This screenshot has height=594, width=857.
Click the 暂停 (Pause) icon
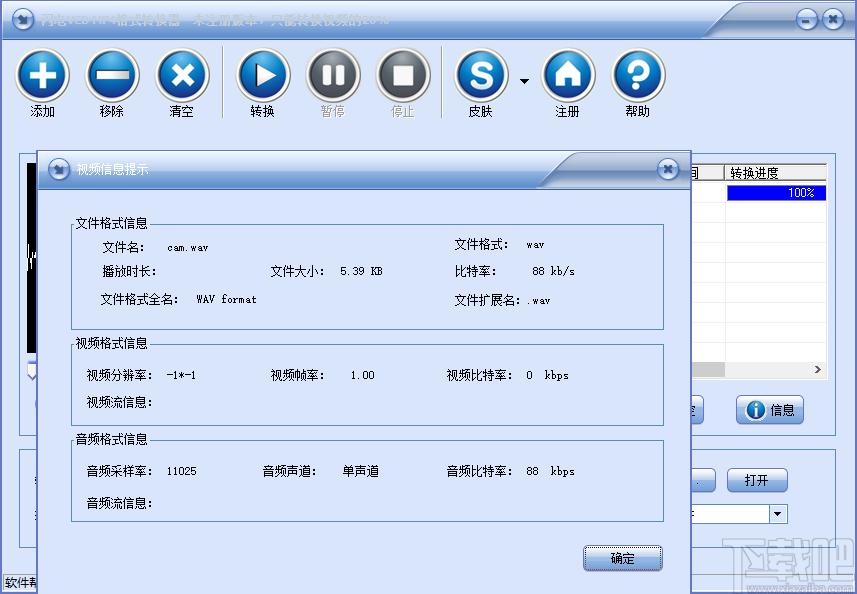pos(333,75)
